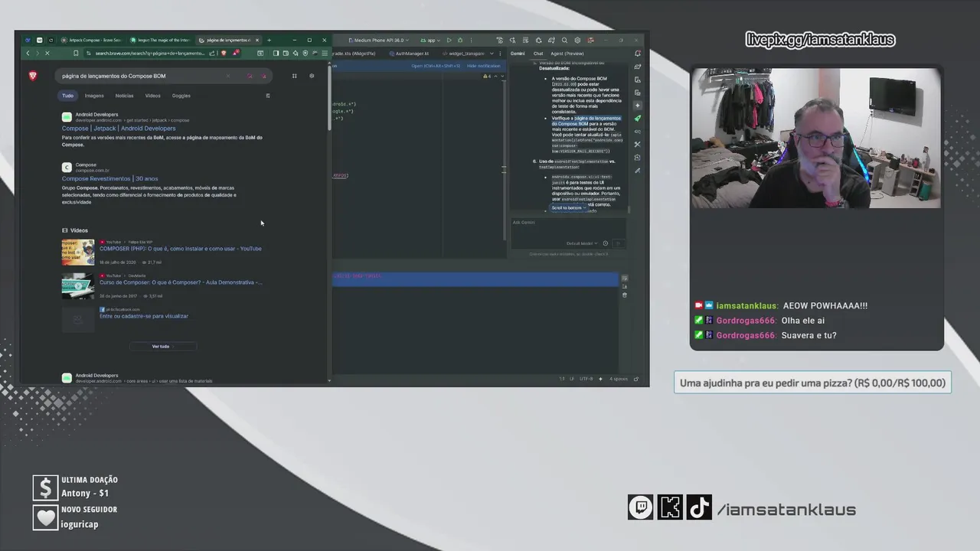Open Gemini sparkle tool window icon
The height and width of the screenshot is (551, 980).
(637, 106)
